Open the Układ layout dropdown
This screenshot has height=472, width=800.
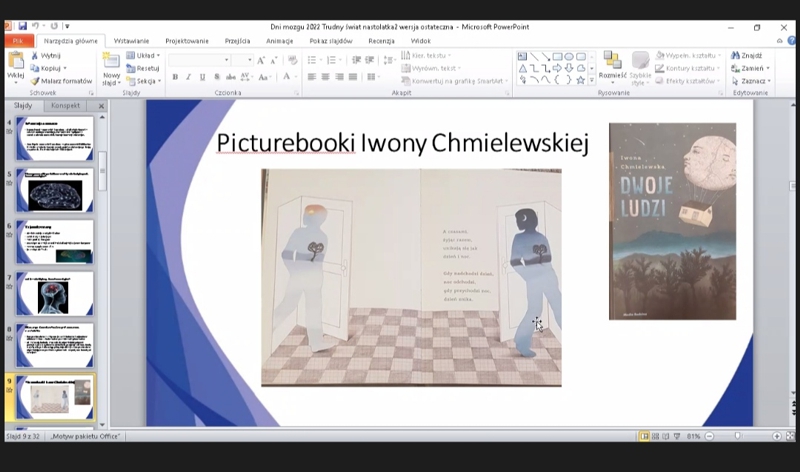click(x=143, y=55)
